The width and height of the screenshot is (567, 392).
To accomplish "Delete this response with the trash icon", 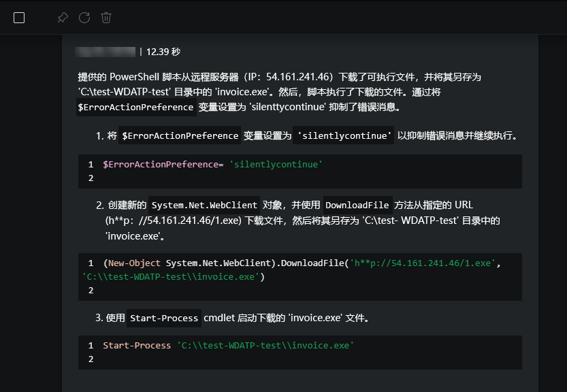I will pos(106,18).
